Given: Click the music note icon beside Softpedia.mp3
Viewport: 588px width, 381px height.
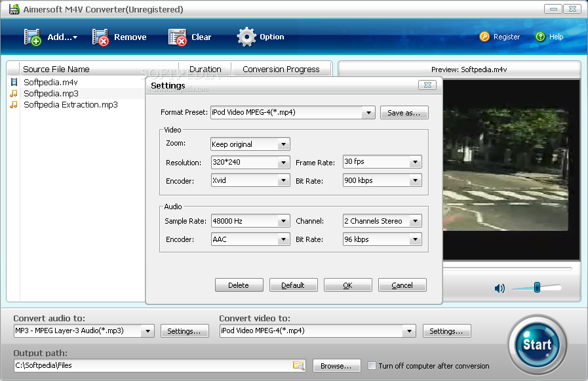Looking at the screenshot, I should click(x=14, y=93).
